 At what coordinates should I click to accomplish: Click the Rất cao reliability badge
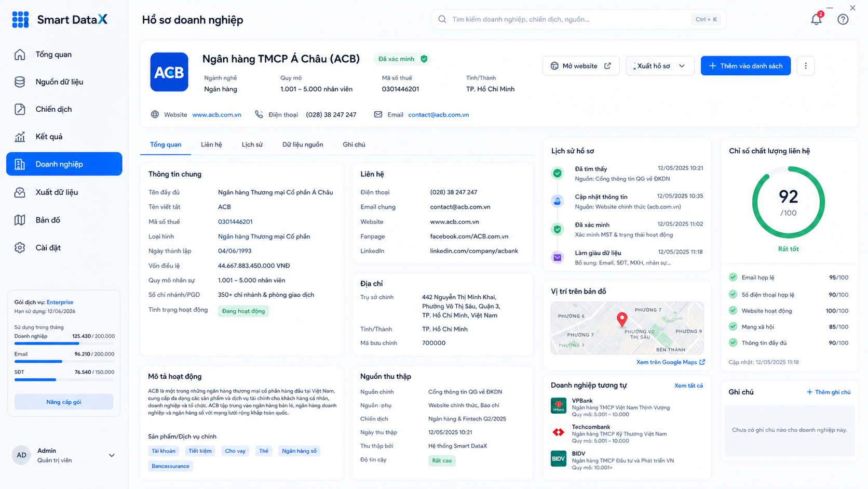[442, 461]
